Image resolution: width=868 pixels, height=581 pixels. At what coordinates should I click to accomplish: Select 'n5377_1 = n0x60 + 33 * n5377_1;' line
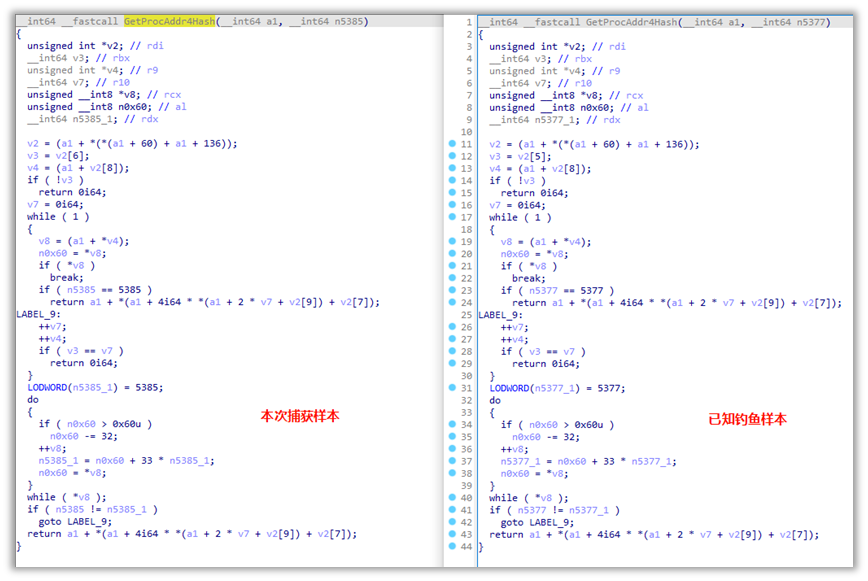tap(588, 461)
